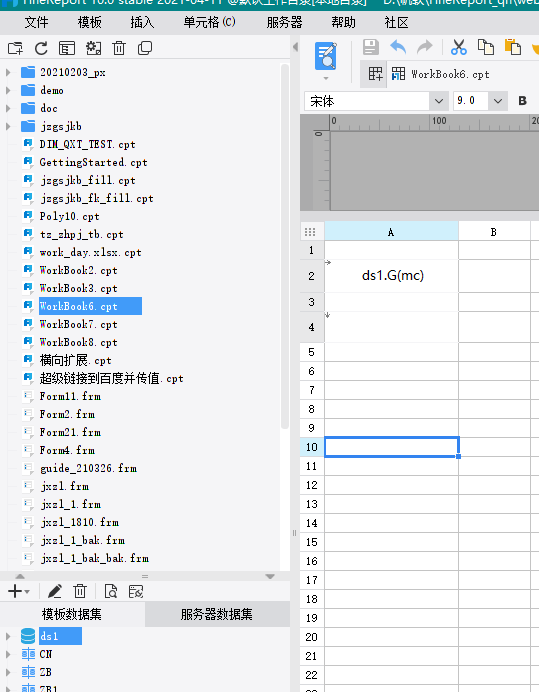This screenshot has width=539, height=692.
Task: Open the 模板 menu
Action: point(90,23)
